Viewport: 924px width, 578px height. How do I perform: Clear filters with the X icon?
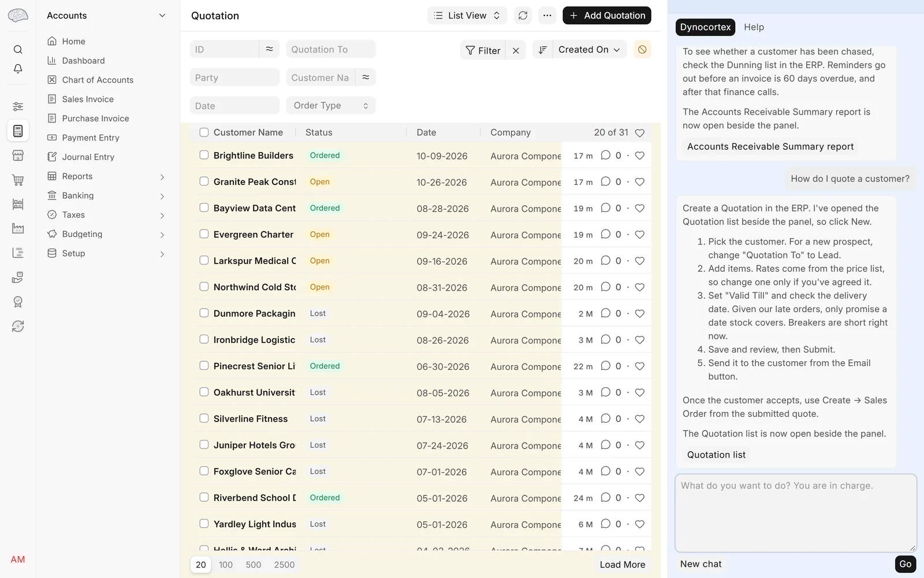point(516,51)
